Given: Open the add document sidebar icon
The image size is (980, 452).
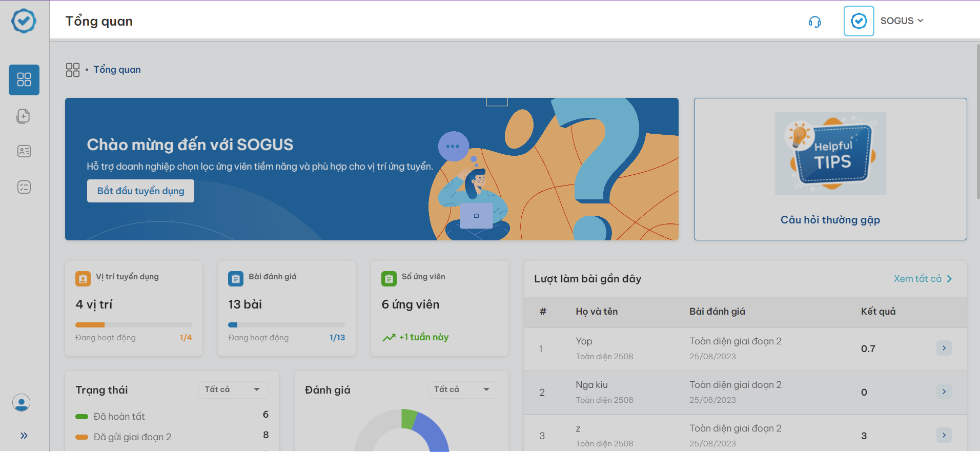Looking at the screenshot, I should (24, 116).
